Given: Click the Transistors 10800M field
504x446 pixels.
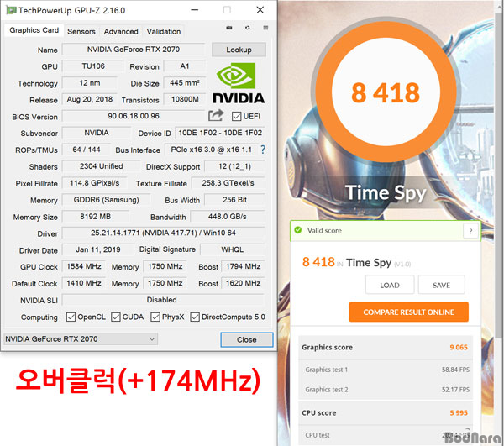Looking at the screenshot, I should (185, 99).
